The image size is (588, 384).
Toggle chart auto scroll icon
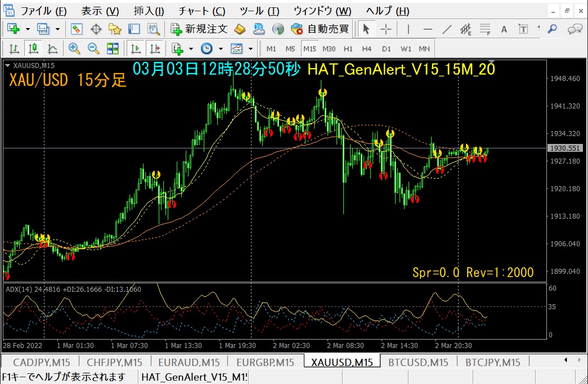136,49
